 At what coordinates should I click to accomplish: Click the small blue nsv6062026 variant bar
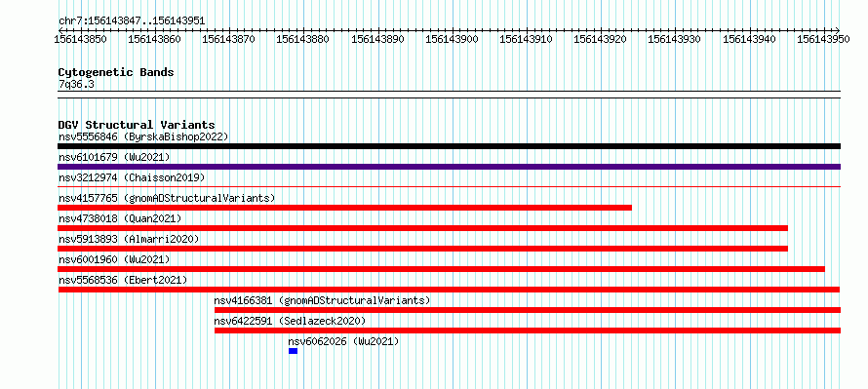click(x=293, y=351)
